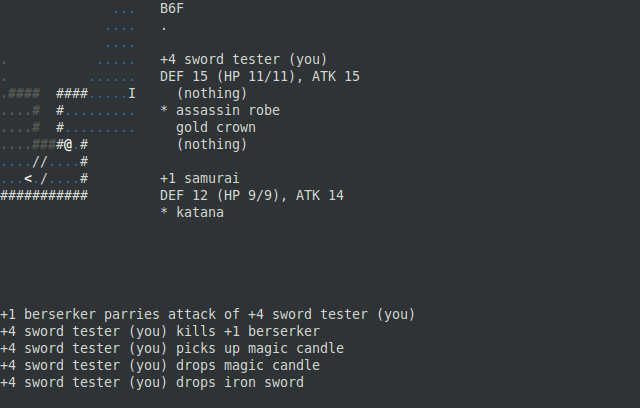Click the asterisk beside assassin robe

click(164, 110)
